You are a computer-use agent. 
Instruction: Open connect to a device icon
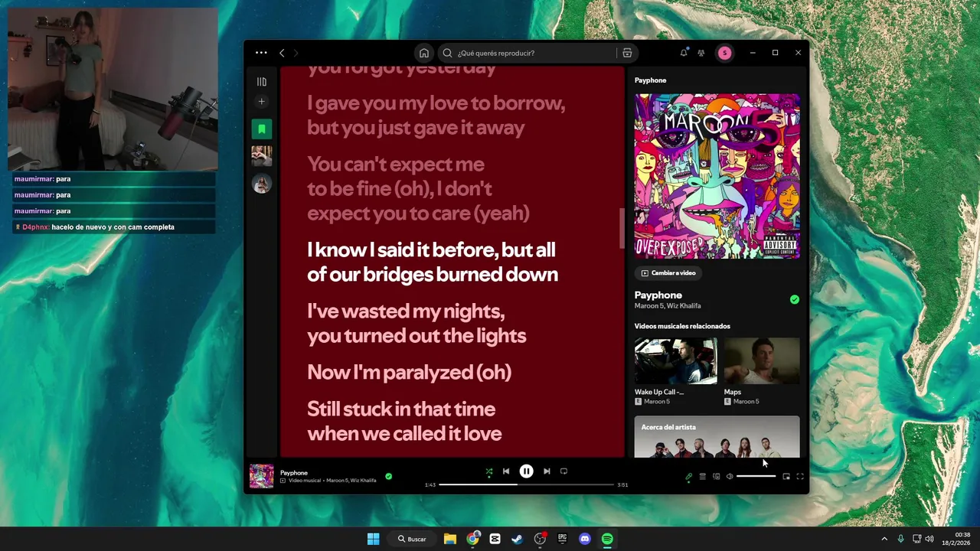point(717,476)
